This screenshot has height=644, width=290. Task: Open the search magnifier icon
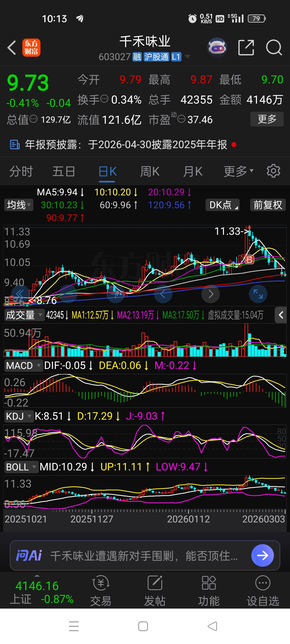tap(274, 47)
